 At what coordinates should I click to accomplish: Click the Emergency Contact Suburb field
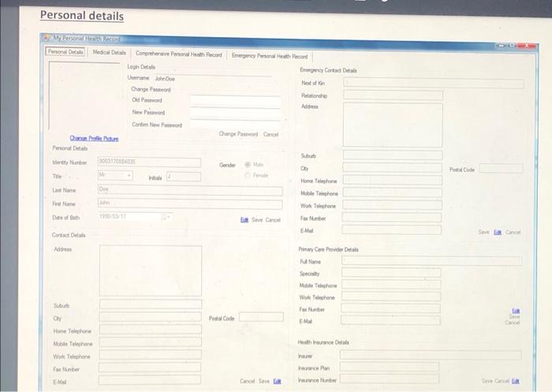click(x=393, y=155)
